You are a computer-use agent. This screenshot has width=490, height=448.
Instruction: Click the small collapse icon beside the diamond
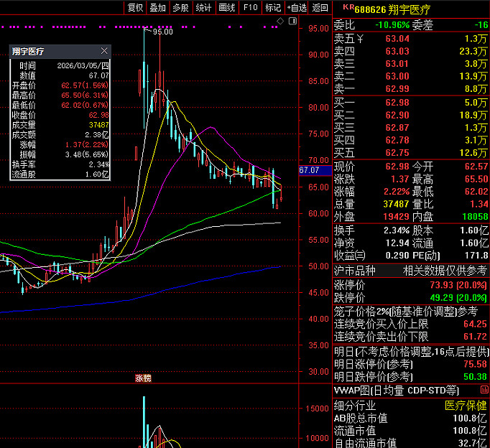tap(291, 22)
